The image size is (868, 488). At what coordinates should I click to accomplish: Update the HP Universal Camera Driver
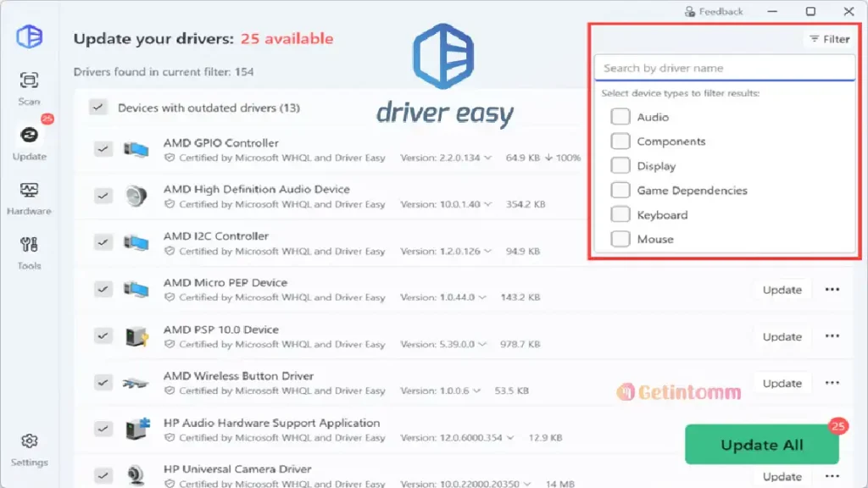782,476
